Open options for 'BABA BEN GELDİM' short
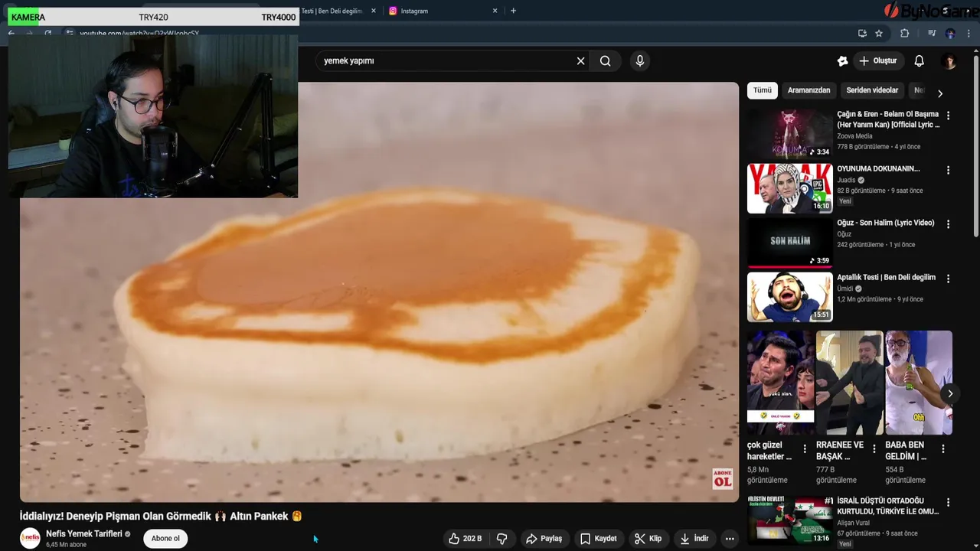The height and width of the screenshot is (551, 980). point(943,449)
